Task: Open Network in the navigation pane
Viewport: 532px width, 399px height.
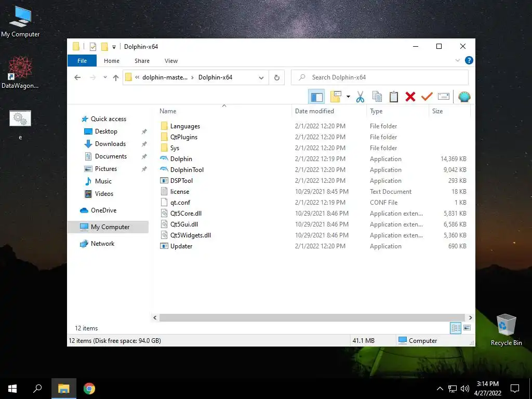Action: (102, 244)
